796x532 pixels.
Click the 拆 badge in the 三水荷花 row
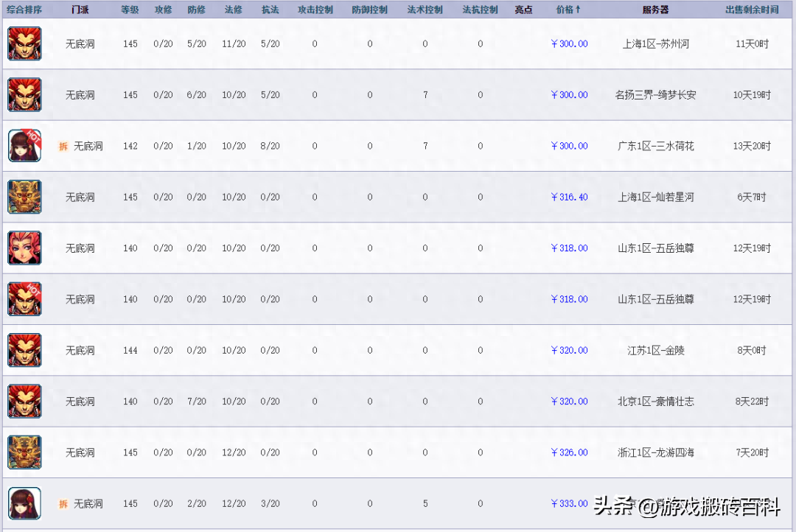[63, 146]
